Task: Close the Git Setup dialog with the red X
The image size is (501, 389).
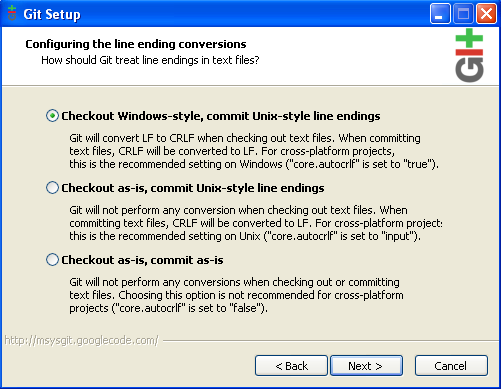Action: coord(486,14)
